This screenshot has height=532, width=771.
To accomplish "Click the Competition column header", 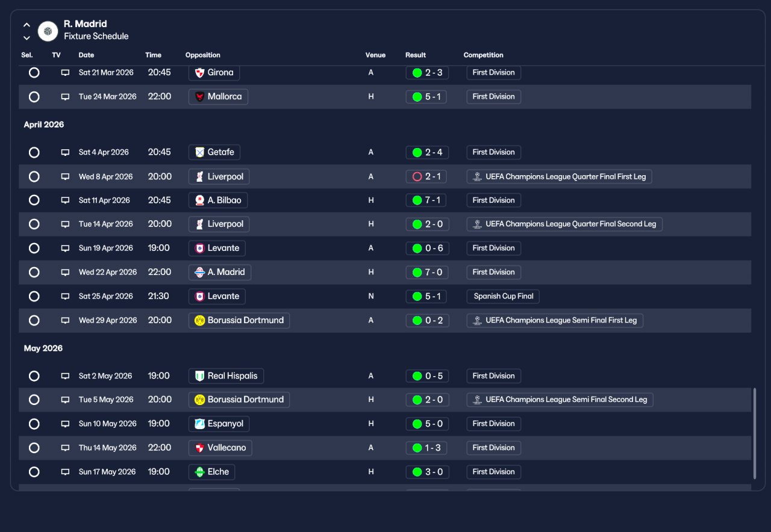I will [x=484, y=55].
